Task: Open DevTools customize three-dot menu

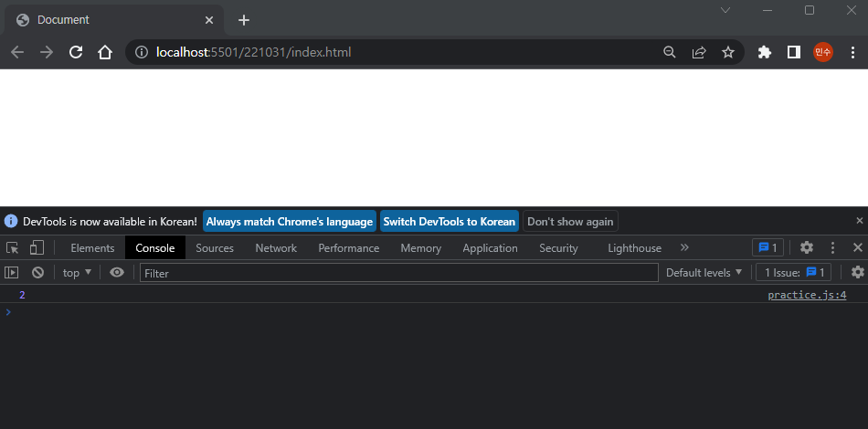Action: coord(832,247)
